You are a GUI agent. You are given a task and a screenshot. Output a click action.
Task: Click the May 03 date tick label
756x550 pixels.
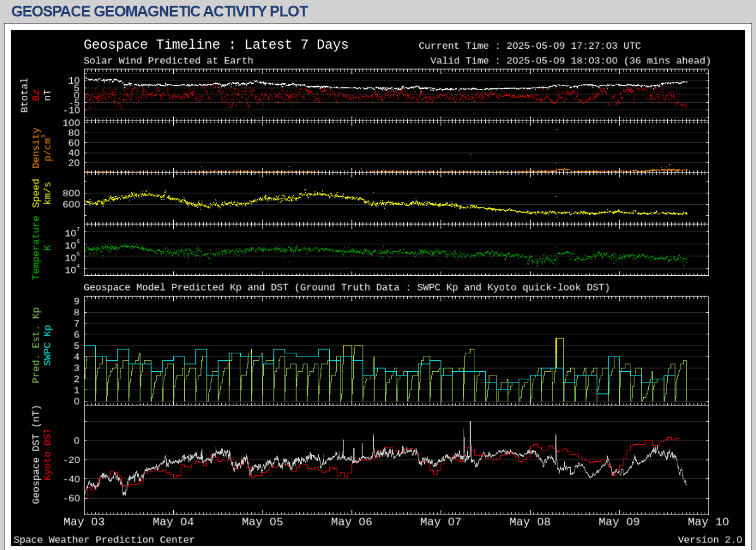coord(84,522)
